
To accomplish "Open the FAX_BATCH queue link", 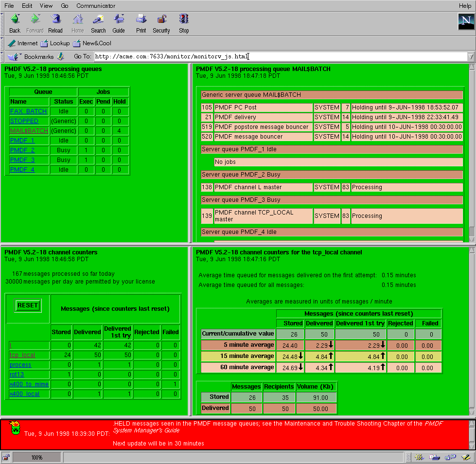I will click(x=29, y=111).
